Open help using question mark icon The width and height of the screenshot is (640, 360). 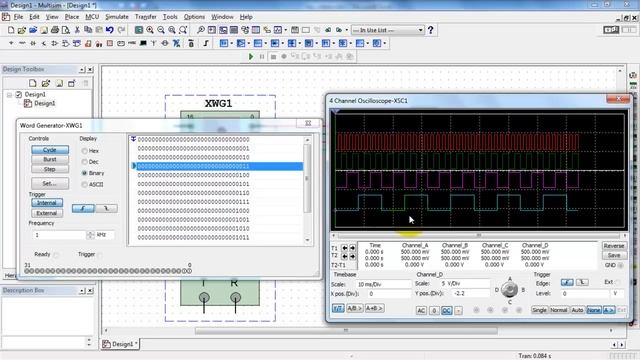[430, 30]
